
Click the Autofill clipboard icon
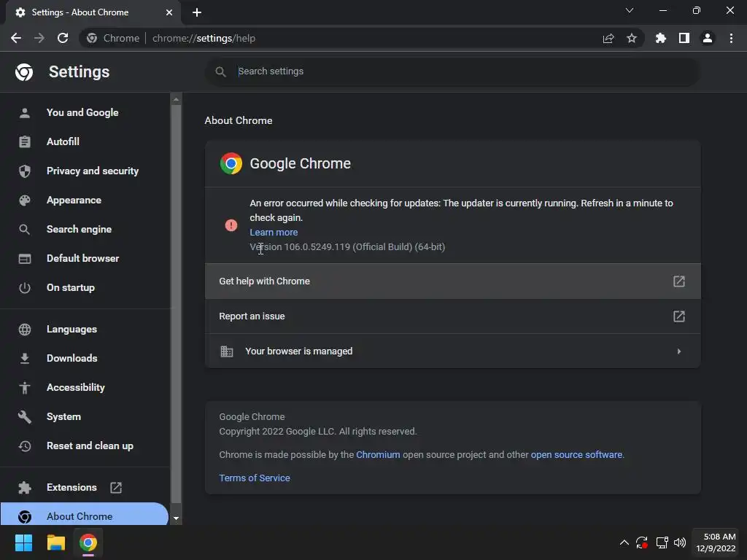[x=25, y=141]
